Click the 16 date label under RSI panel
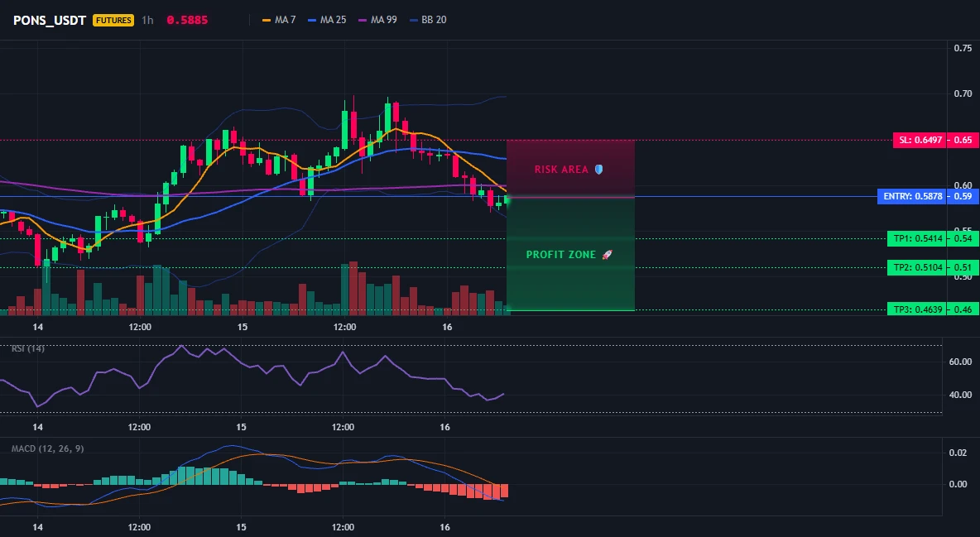This screenshot has width=980, height=537. coord(444,427)
